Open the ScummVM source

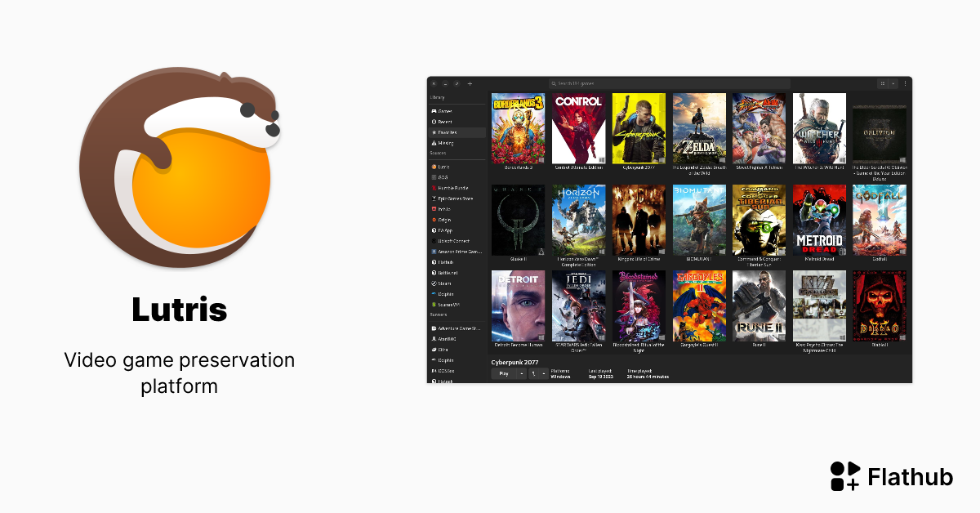point(457,305)
